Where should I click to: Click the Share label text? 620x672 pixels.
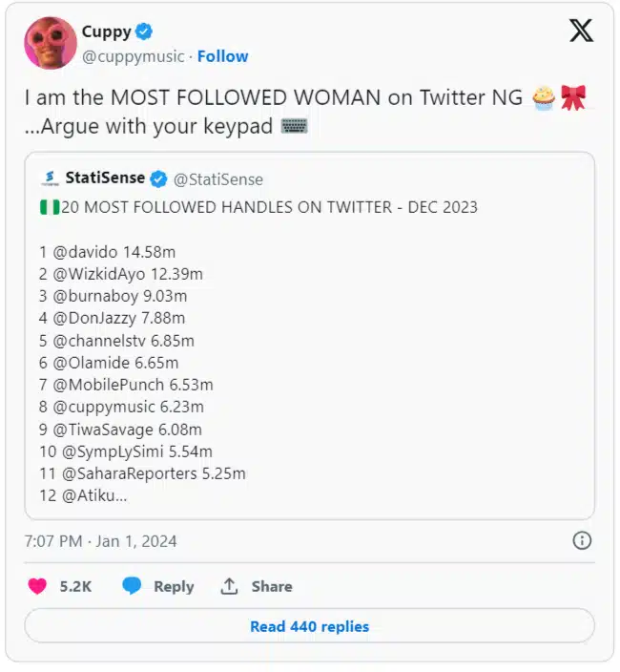pyautogui.click(x=272, y=586)
